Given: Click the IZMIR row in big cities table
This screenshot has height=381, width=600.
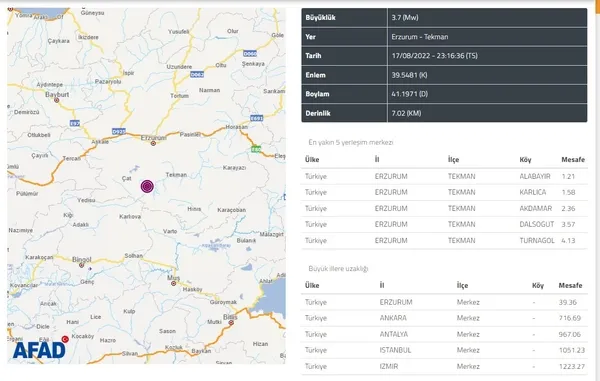Looking at the screenshot, I should [x=444, y=366].
